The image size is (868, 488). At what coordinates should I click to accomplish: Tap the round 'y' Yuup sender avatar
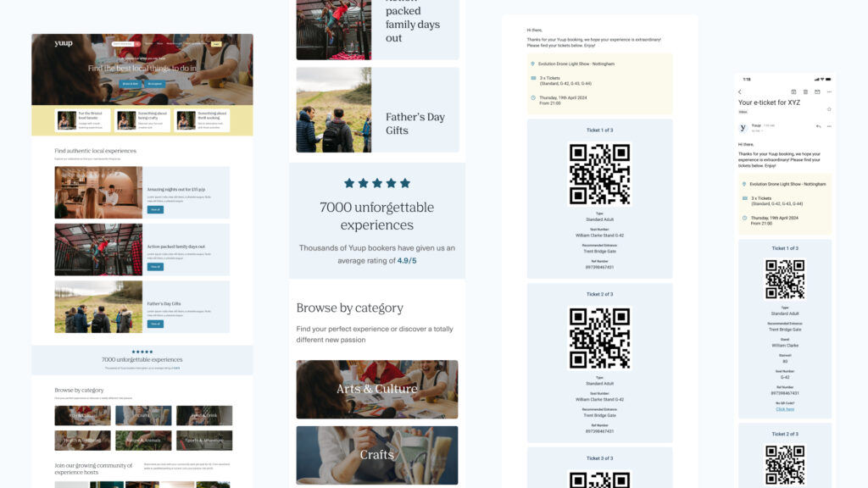(x=743, y=128)
